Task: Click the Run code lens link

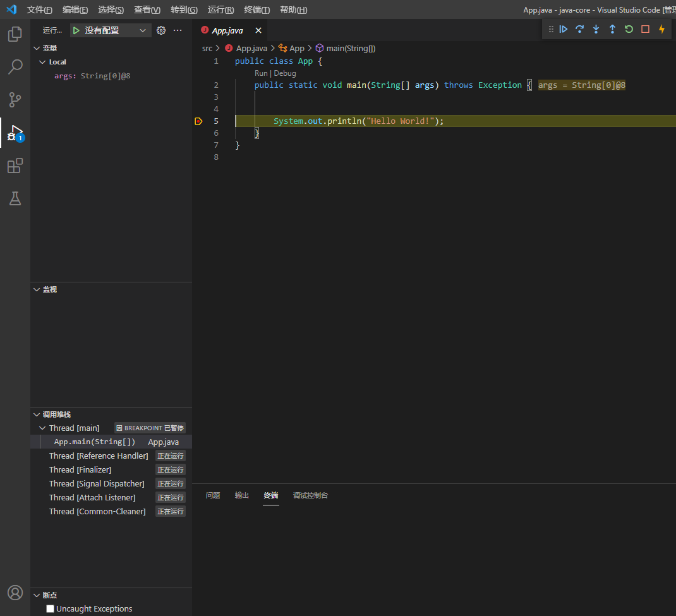Action: (x=261, y=73)
